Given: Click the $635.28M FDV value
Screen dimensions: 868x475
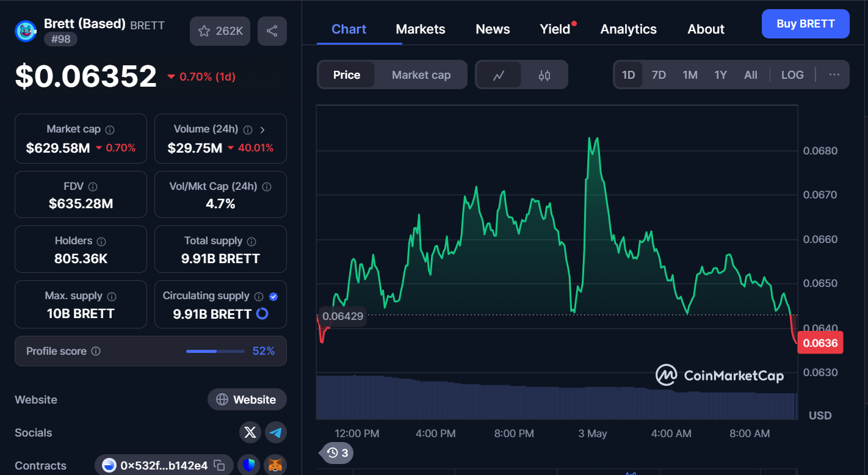Looking at the screenshot, I should tap(81, 204).
